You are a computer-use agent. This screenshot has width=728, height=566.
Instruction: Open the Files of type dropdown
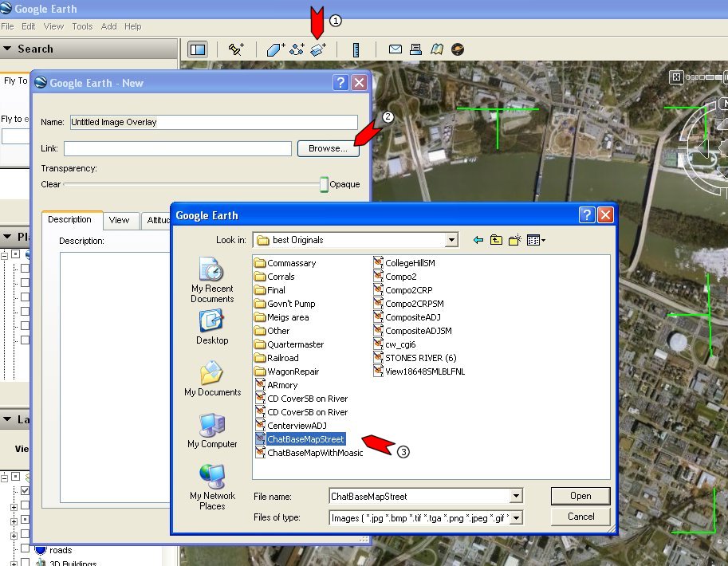click(517, 518)
